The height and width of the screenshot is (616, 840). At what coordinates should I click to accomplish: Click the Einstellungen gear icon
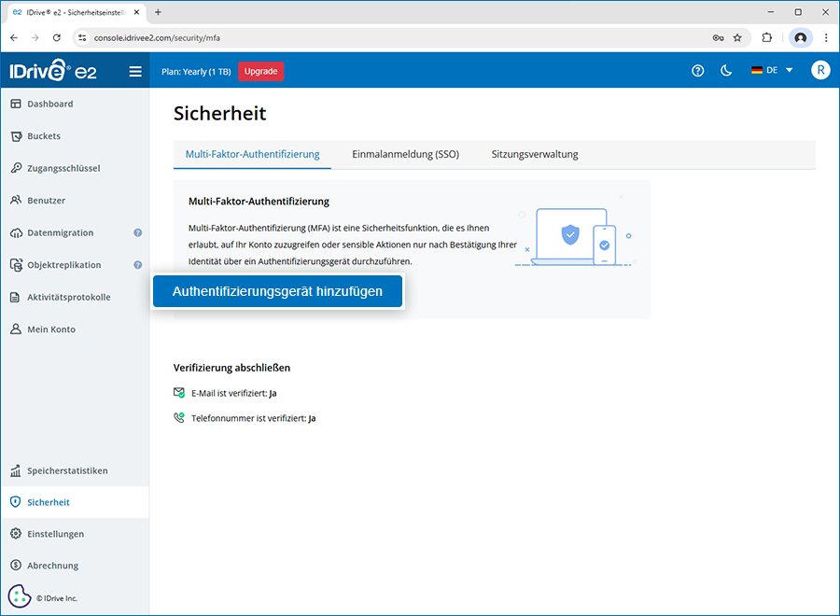click(16, 534)
